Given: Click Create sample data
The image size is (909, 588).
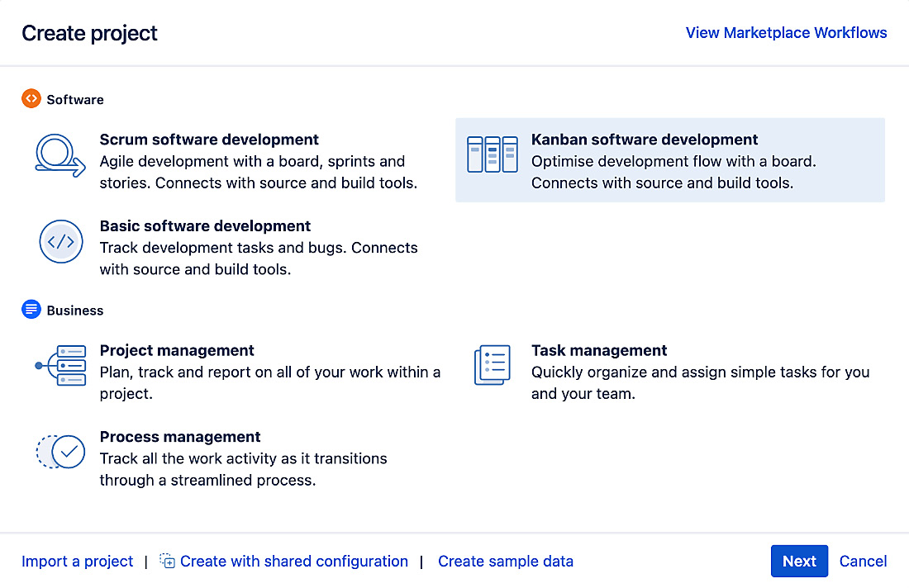Looking at the screenshot, I should pos(505,561).
